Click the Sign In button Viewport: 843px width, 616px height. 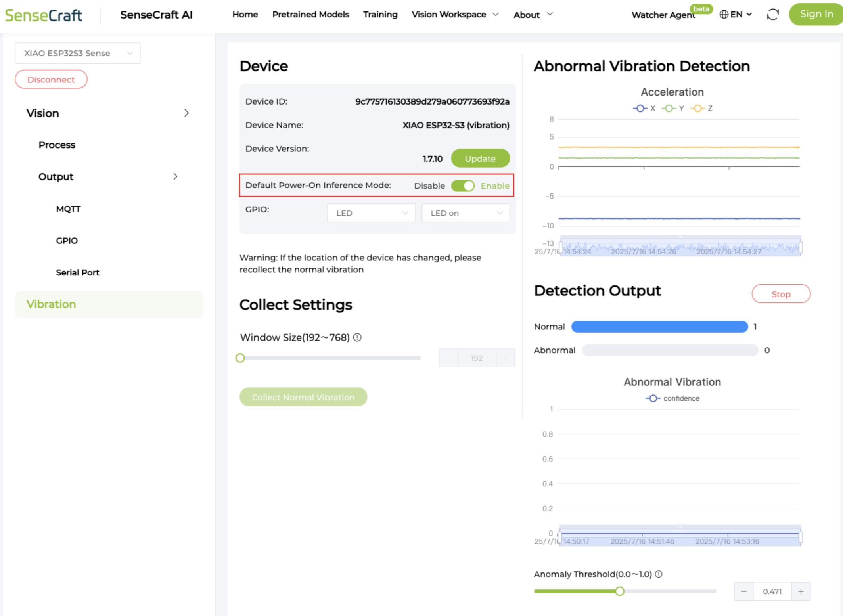(816, 14)
